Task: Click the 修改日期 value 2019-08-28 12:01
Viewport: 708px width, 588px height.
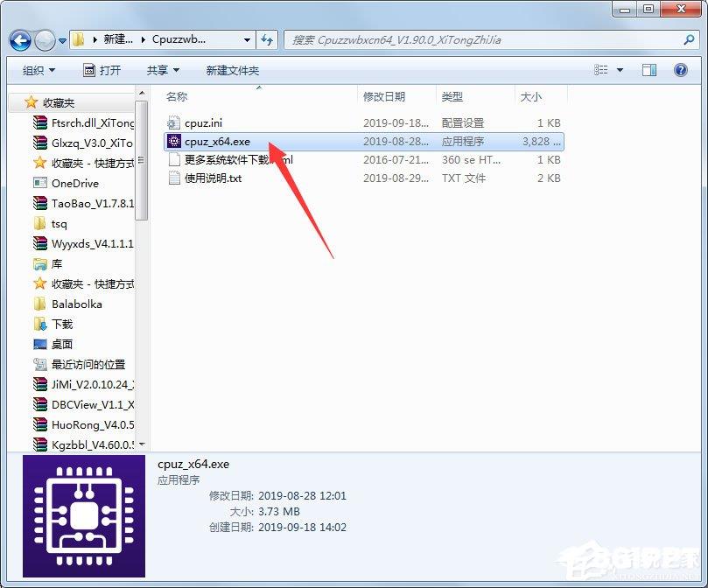Action: (302, 496)
